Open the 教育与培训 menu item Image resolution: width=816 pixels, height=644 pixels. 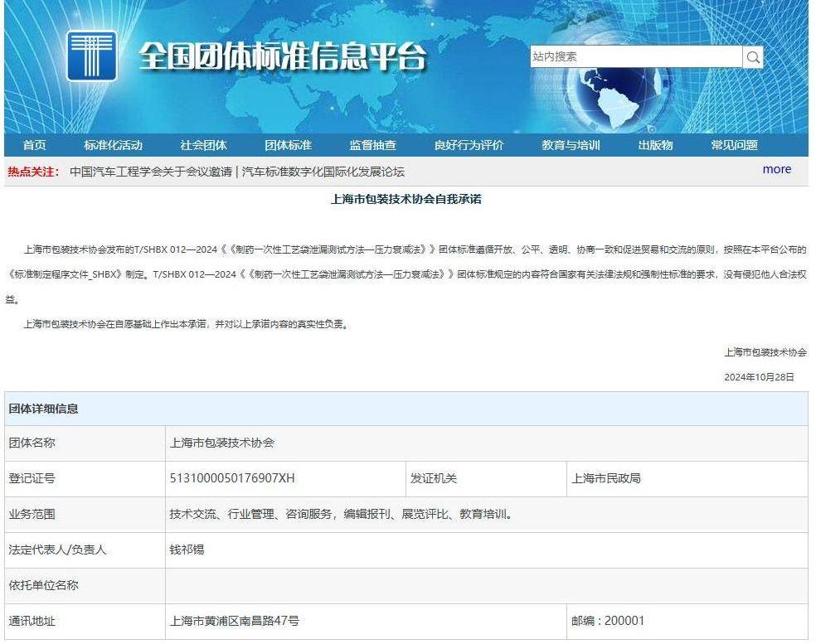571,145
